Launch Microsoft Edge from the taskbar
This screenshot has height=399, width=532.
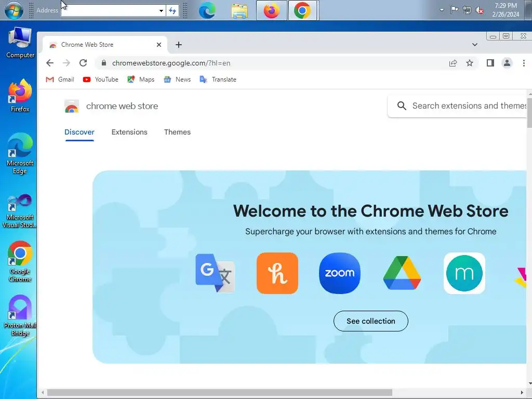207,10
